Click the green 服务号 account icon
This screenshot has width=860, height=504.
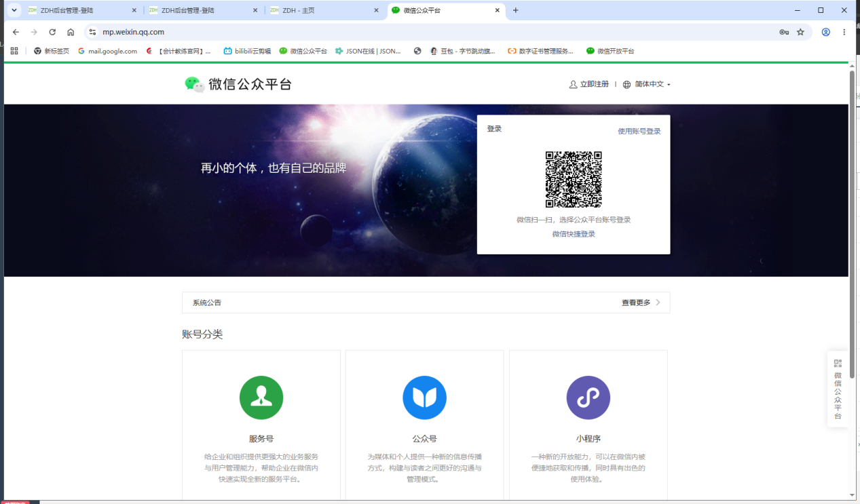(x=261, y=398)
